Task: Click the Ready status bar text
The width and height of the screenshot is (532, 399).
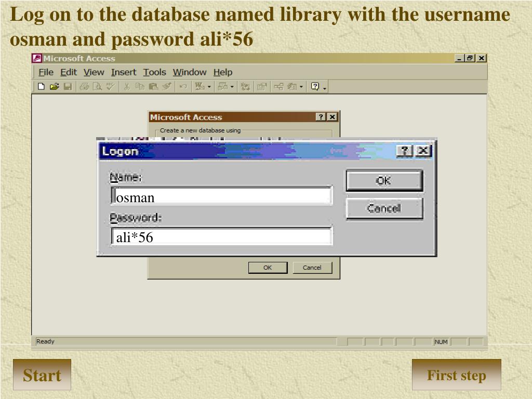Action: (46, 341)
